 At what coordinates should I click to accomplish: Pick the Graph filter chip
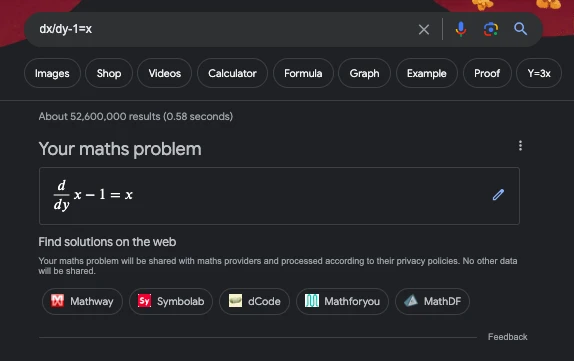click(x=364, y=73)
